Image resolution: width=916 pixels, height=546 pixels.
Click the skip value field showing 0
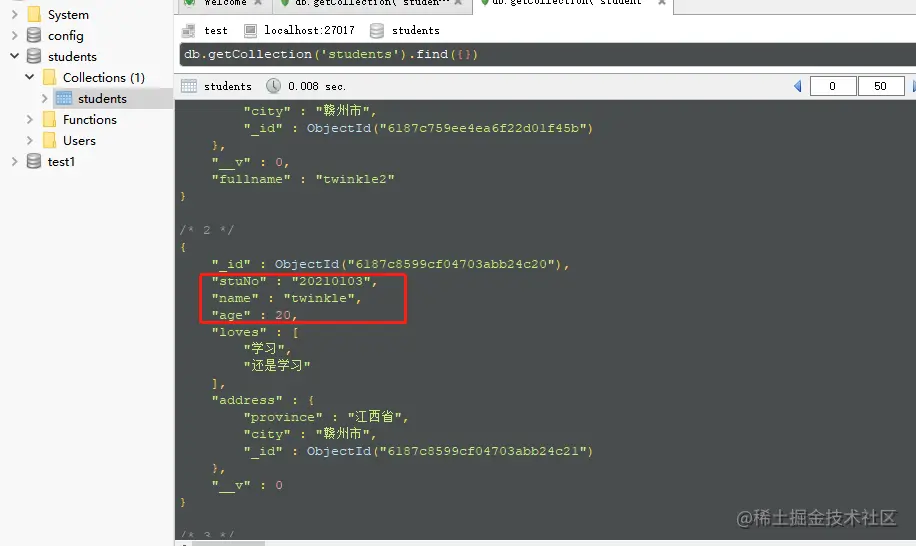coord(833,86)
